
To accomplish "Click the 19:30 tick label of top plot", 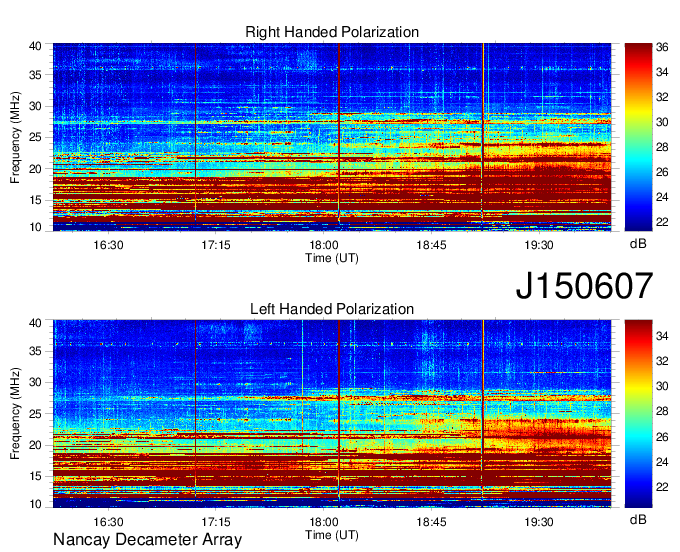I will pos(539,245).
